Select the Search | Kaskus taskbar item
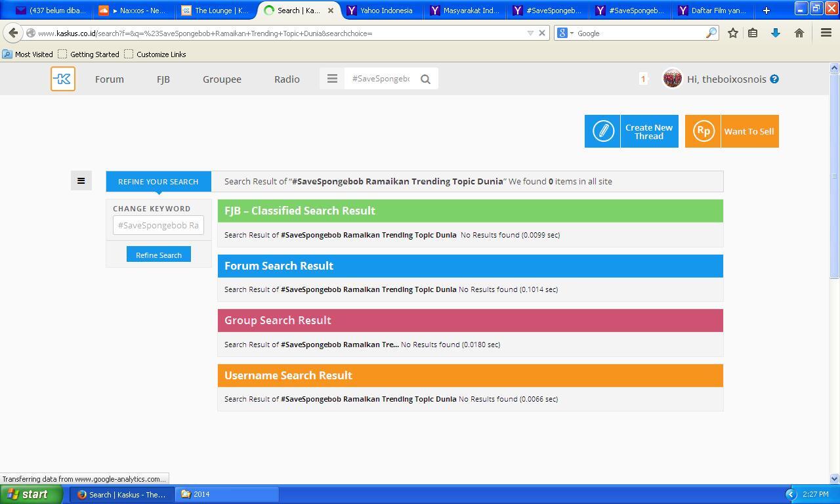 coord(121,494)
